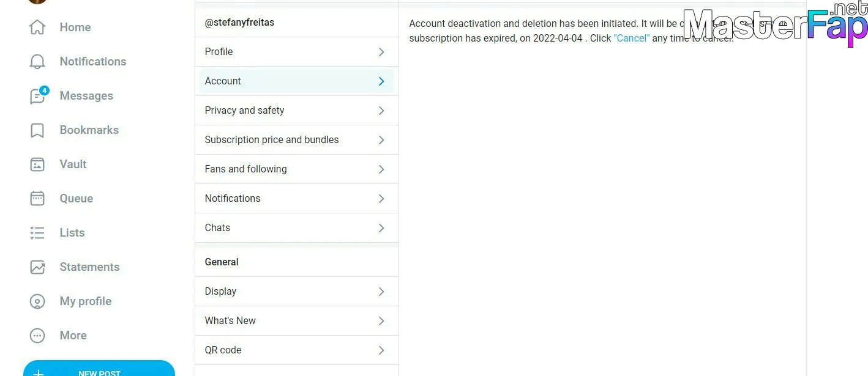Open the Chats settings item
The width and height of the screenshot is (868, 376).
(x=297, y=228)
